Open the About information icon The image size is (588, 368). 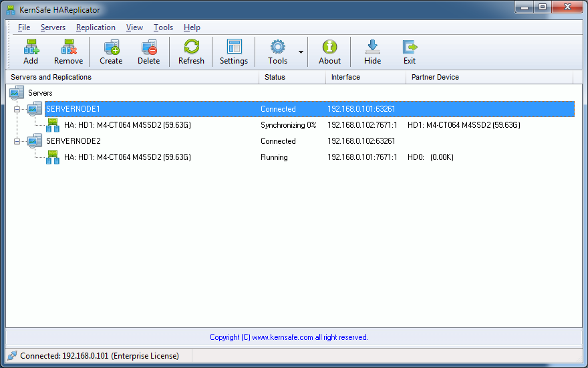click(329, 47)
